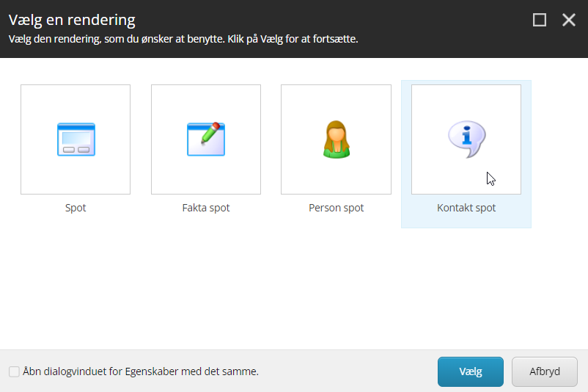Pick the Kontakt spot info bubble icon
Image resolution: width=588 pixels, height=392 pixels.
coord(466,138)
